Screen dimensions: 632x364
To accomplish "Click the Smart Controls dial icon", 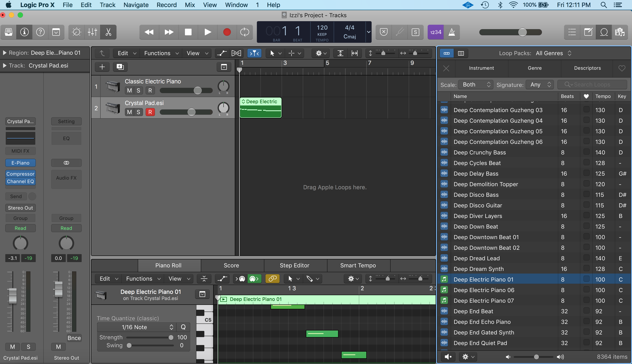I will 76,32.
